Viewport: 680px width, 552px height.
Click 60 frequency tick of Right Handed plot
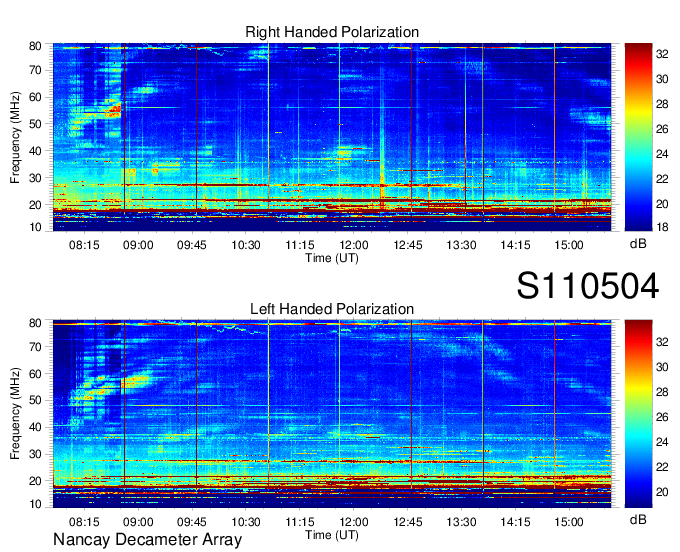tap(35, 97)
